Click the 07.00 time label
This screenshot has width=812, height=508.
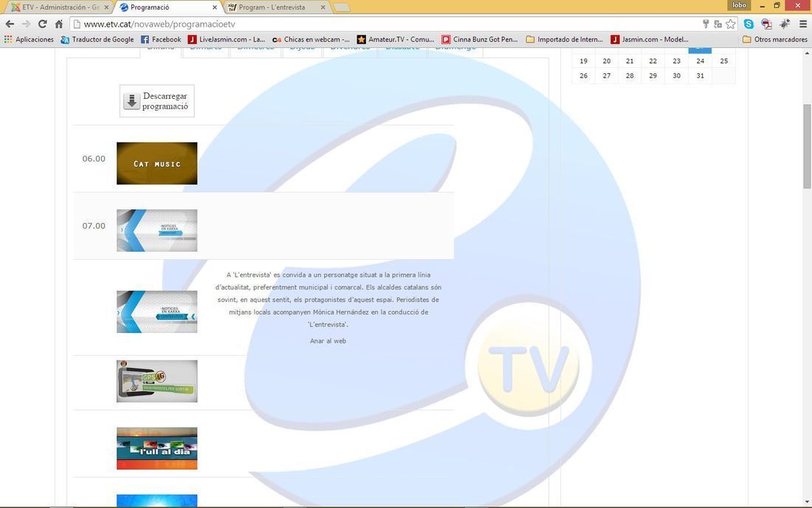[x=94, y=226]
